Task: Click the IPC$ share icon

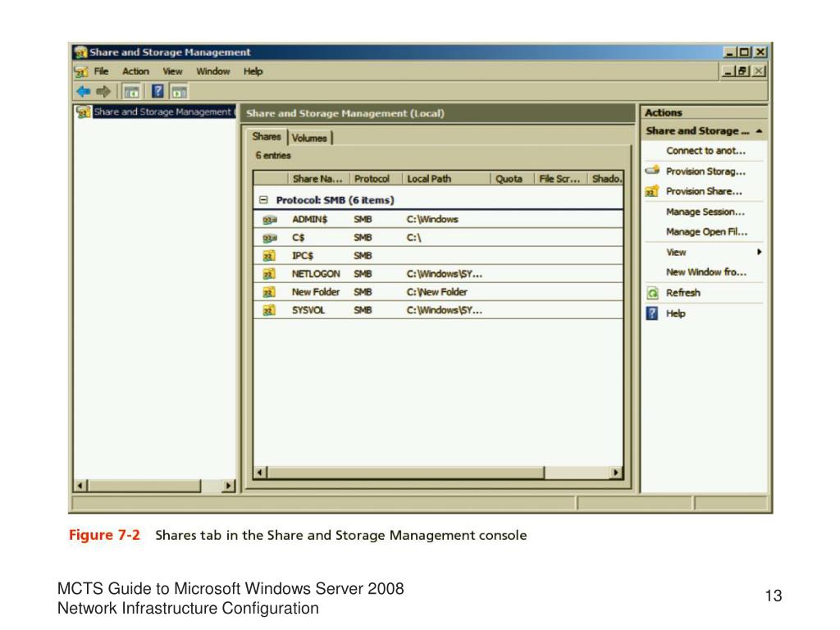Action: tap(269, 256)
